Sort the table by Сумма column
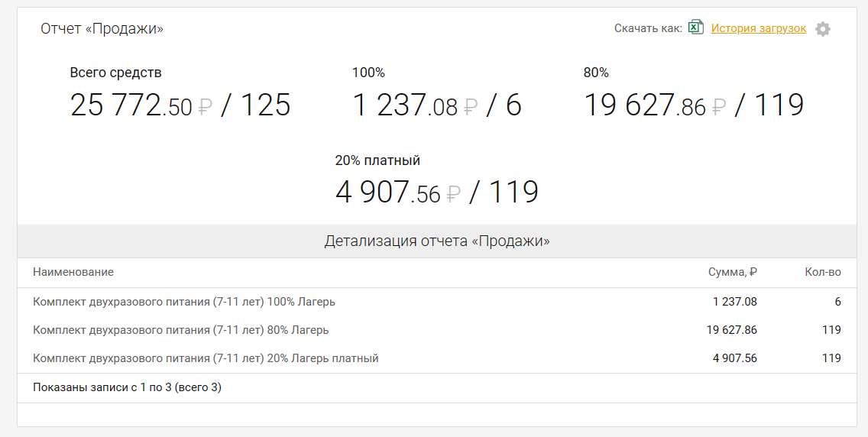The height and width of the screenshot is (437, 868). tap(732, 272)
